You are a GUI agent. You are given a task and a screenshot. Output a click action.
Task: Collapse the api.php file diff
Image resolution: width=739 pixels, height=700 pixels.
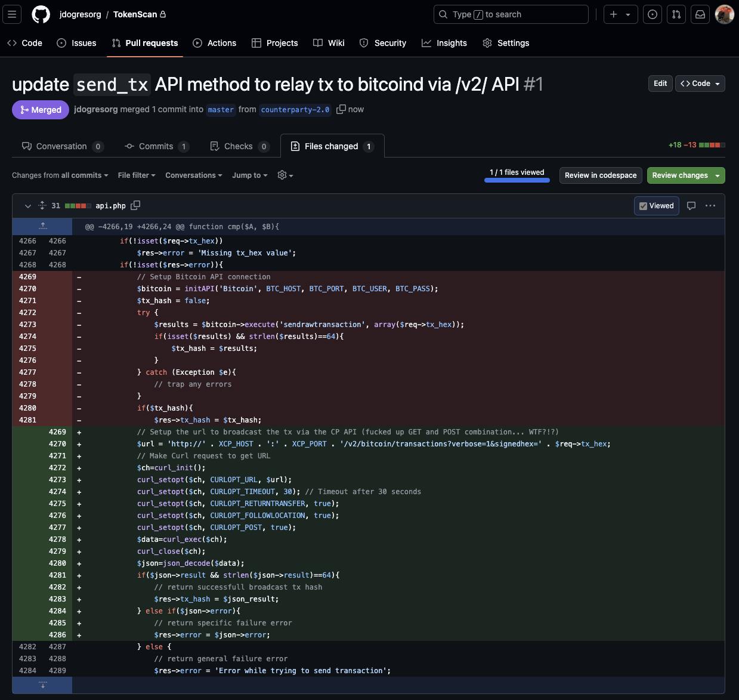click(x=27, y=206)
